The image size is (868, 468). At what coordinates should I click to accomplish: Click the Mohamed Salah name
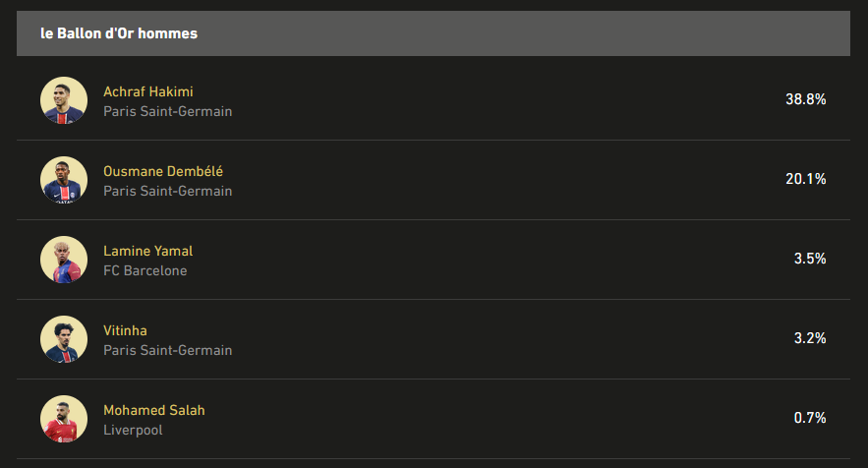[x=154, y=410]
